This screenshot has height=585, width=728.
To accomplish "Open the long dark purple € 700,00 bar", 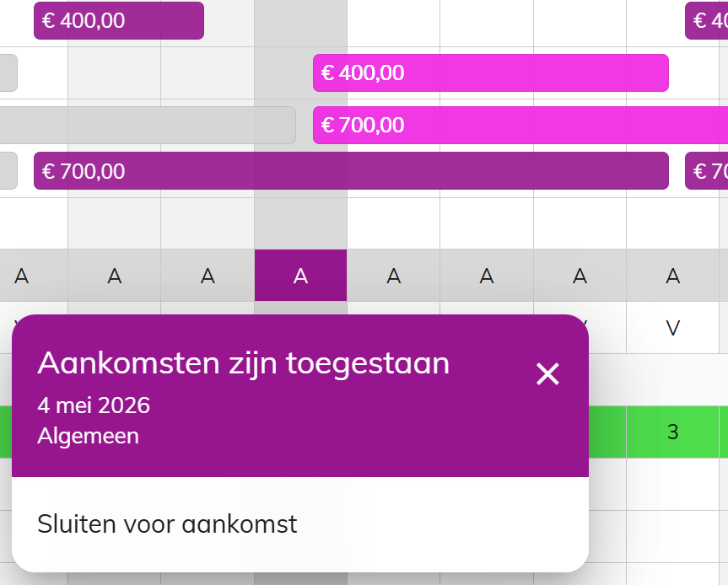I will [x=351, y=171].
